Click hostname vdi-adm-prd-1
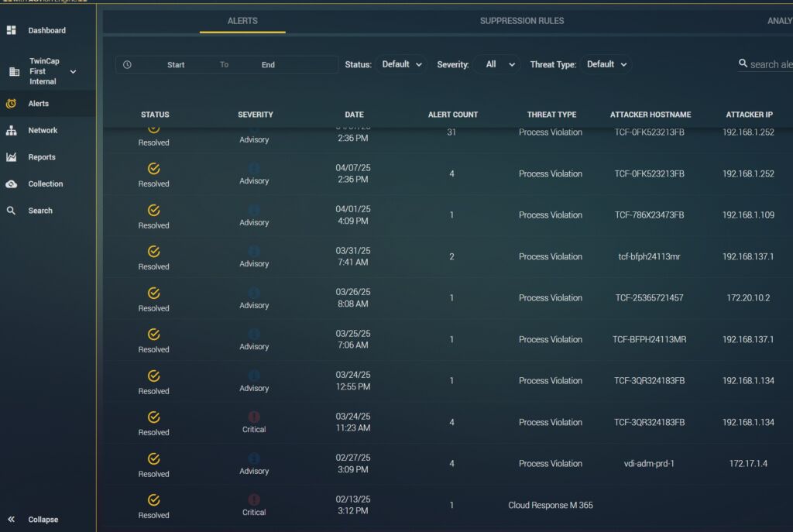This screenshot has width=793, height=532. coord(650,463)
